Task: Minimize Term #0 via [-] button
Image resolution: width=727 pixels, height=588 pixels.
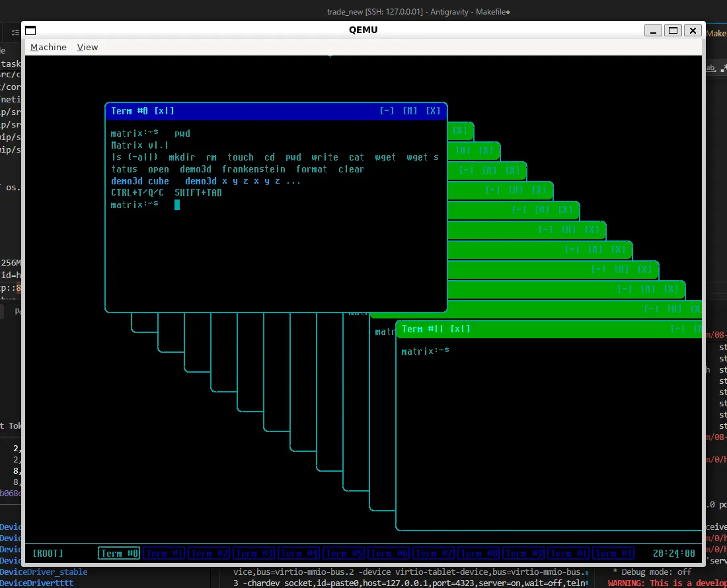Action: point(387,111)
